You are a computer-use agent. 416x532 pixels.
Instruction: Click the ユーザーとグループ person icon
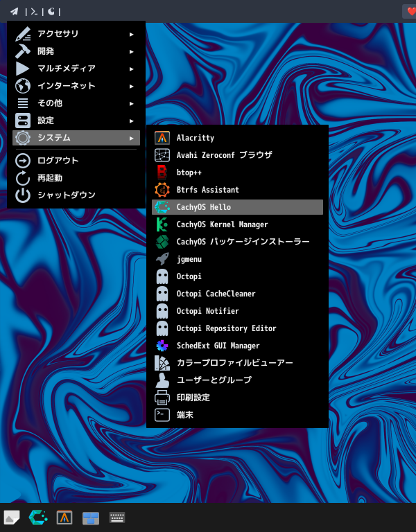[x=162, y=380]
